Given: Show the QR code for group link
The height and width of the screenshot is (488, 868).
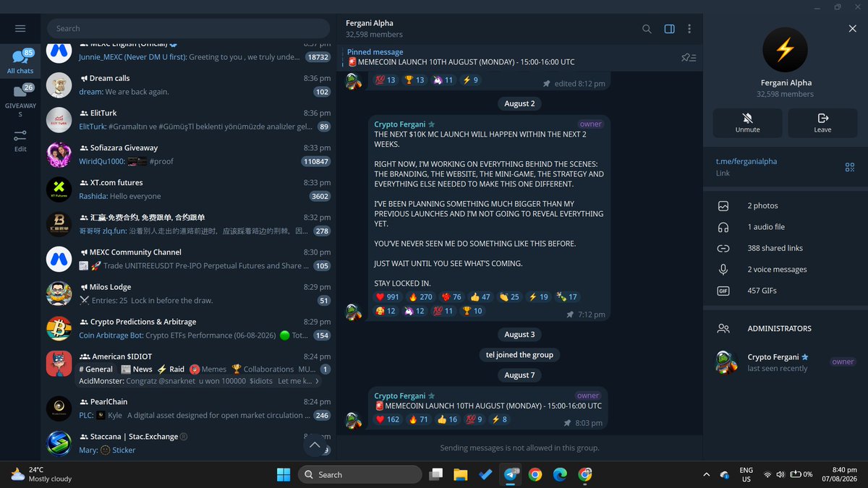Looking at the screenshot, I should click(x=850, y=167).
